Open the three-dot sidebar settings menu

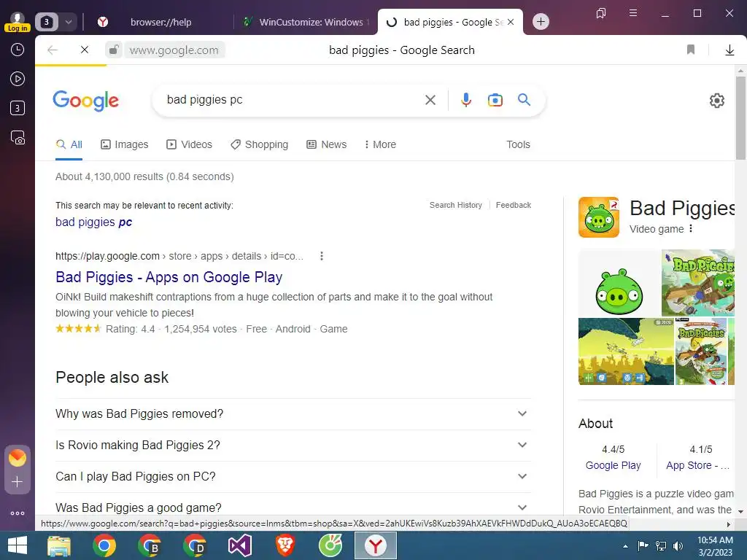(x=18, y=513)
